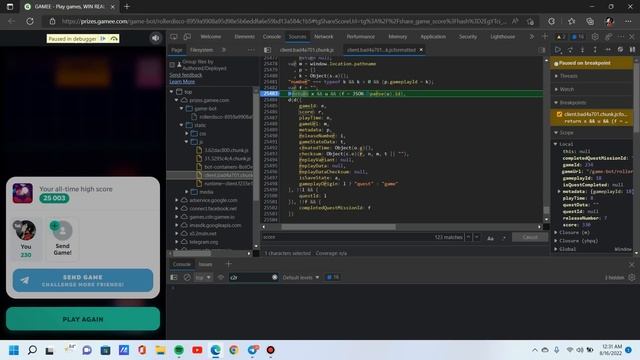The height and width of the screenshot is (360, 640).
Task: Open the Lighthouse tab
Action: point(502,37)
